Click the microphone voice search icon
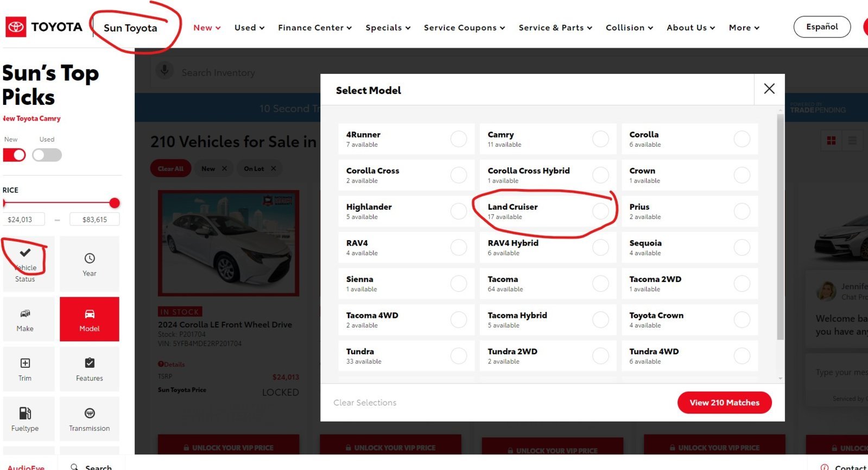 pos(164,70)
